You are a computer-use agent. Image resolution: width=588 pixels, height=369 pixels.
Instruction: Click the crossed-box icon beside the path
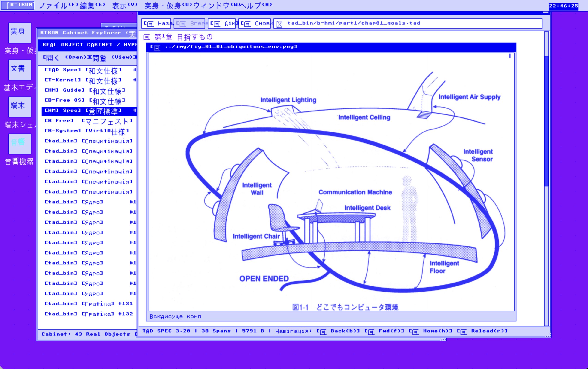pos(279,24)
